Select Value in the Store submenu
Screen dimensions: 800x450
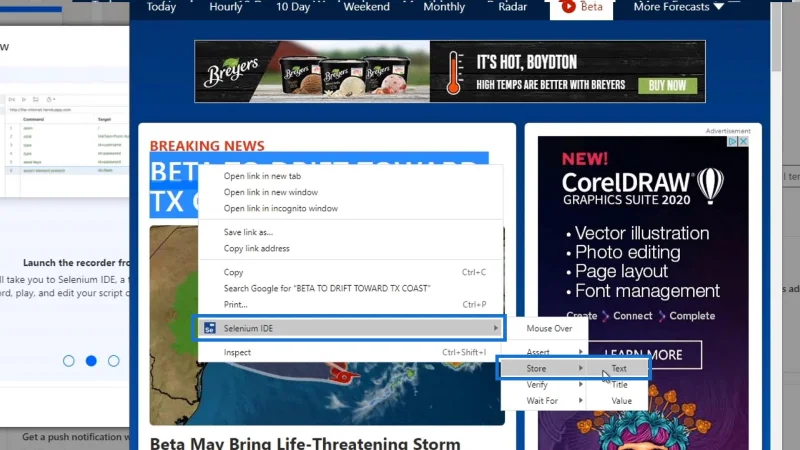point(621,401)
